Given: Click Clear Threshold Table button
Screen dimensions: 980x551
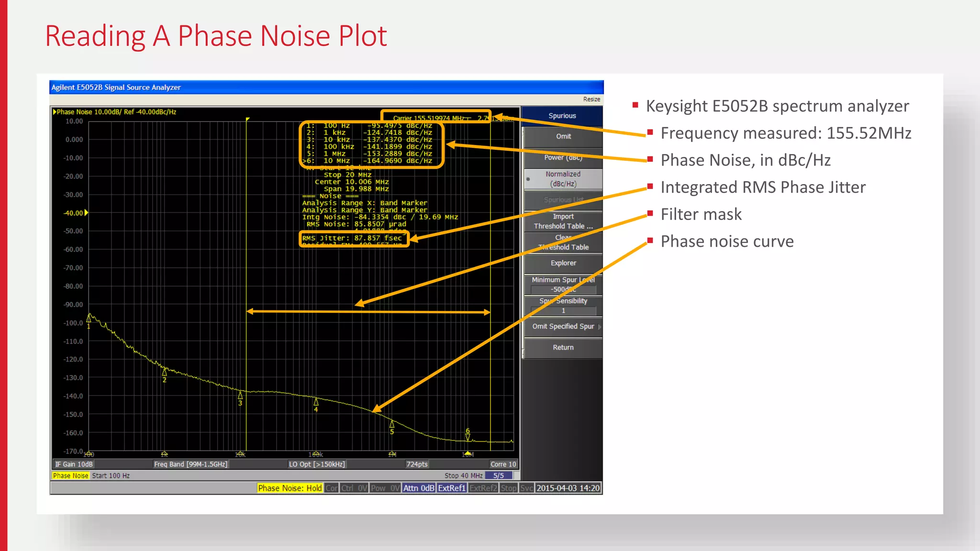Looking at the screenshot, I should coord(563,242).
